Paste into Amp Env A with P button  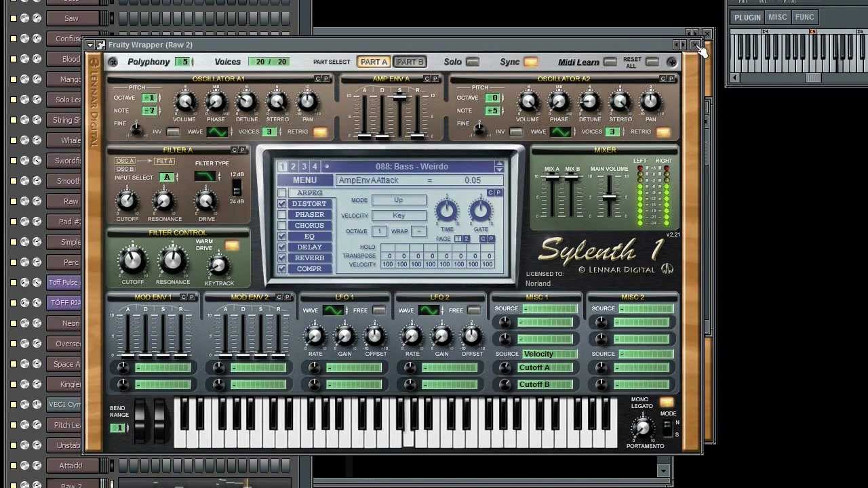(435, 79)
